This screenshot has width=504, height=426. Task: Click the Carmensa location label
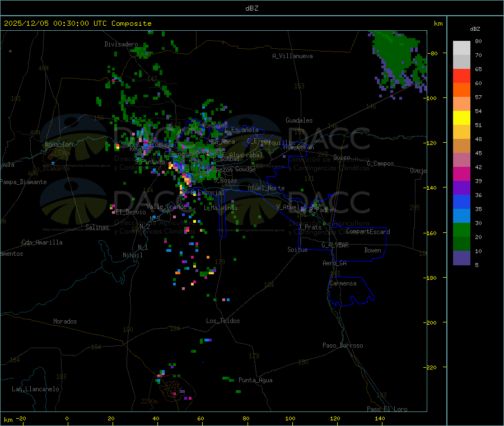click(x=343, y=284)
